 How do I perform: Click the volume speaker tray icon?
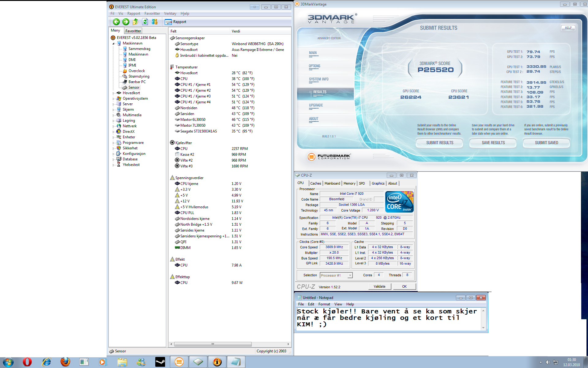tap(548, 362)
